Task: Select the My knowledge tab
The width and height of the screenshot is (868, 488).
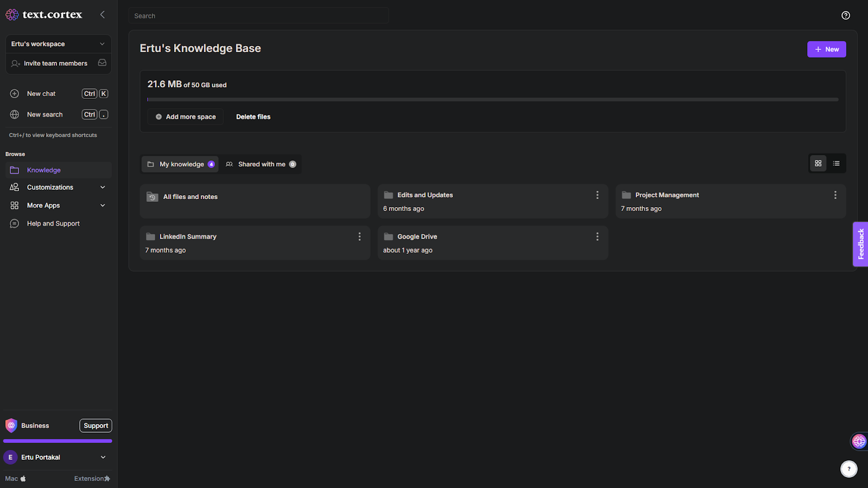Action: point(181,164)
